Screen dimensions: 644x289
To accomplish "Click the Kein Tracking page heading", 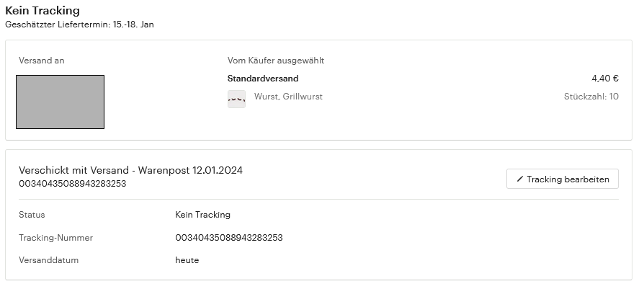I will 43,10.
